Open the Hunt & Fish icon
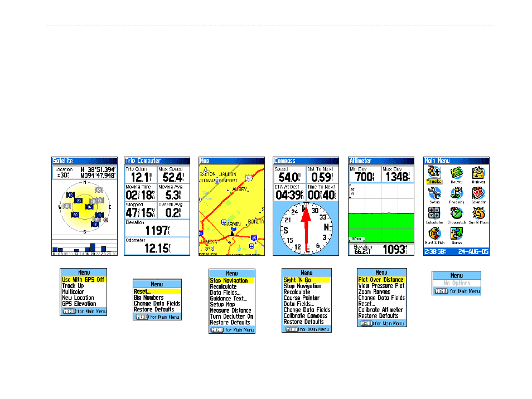Image resolution: width=532 pixels, height=399 pixels. (434, 233)
